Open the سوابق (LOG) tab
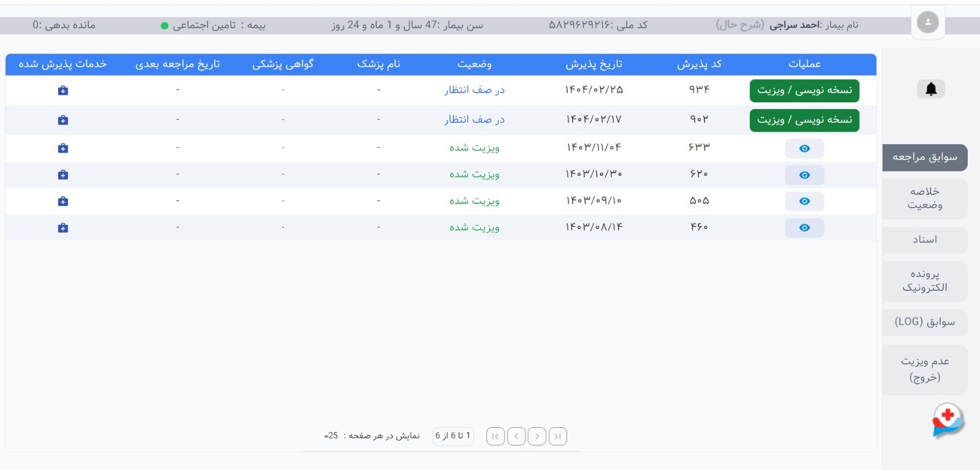The image size is (980, 470). 925,322
